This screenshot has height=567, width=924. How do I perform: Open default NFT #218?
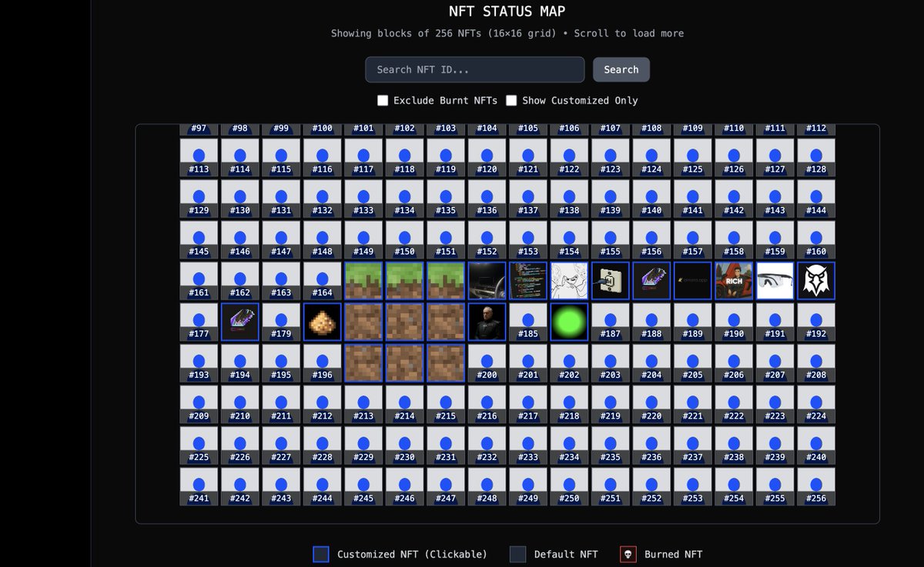pos(569,404)
